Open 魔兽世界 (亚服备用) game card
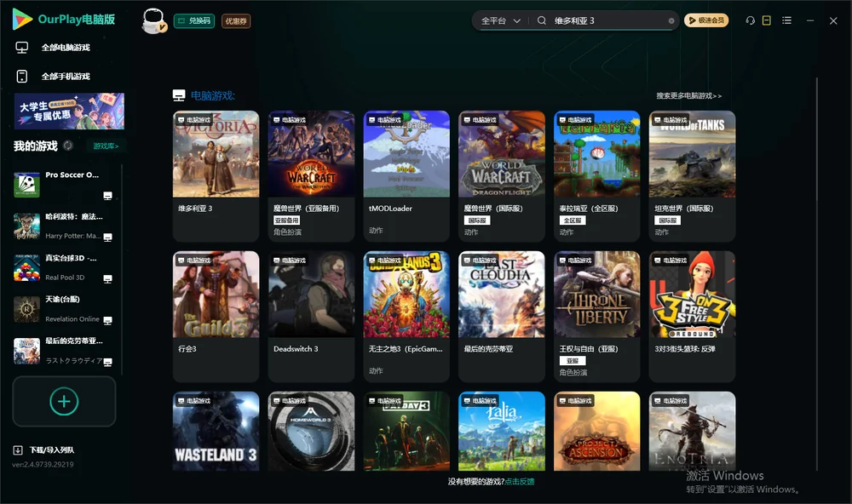The width and height of the screenshot is (852, 504). click(x=311, y=176)
